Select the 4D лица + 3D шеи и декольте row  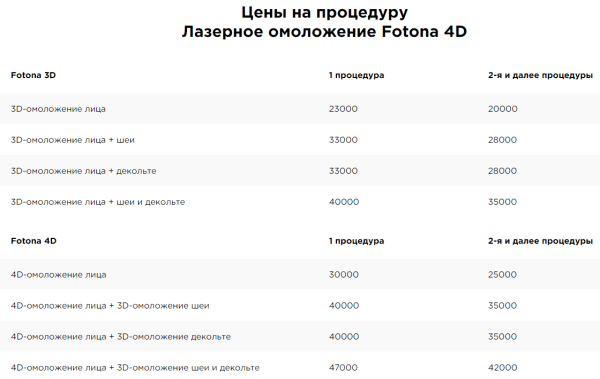pyautogui.click(x=300, y=366)
